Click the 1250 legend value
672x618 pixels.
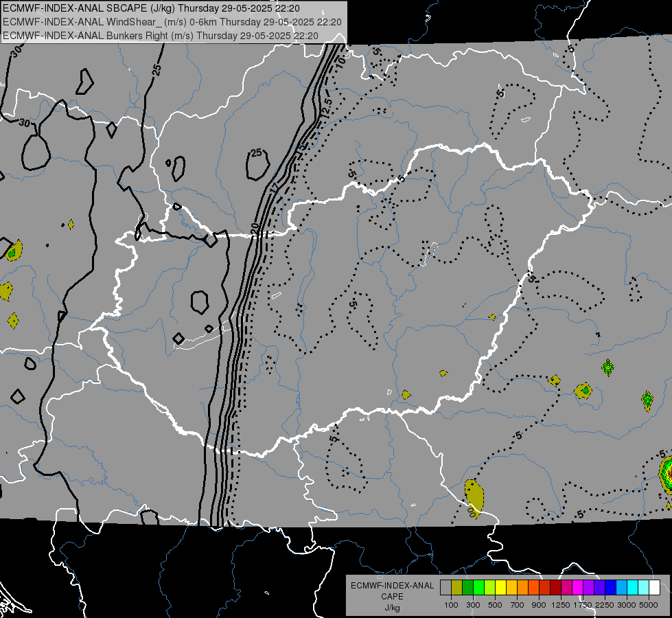coord(561,605)
